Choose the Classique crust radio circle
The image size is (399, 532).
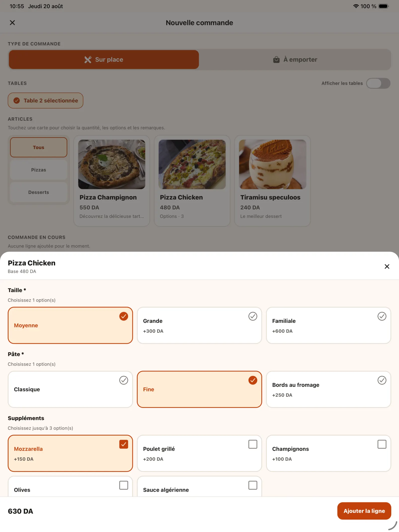point(123,380)
